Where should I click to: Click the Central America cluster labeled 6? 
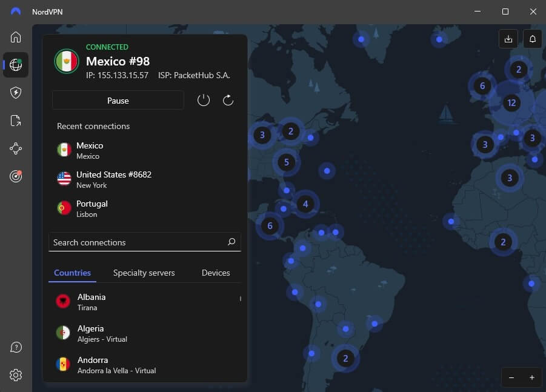[270, 225]
